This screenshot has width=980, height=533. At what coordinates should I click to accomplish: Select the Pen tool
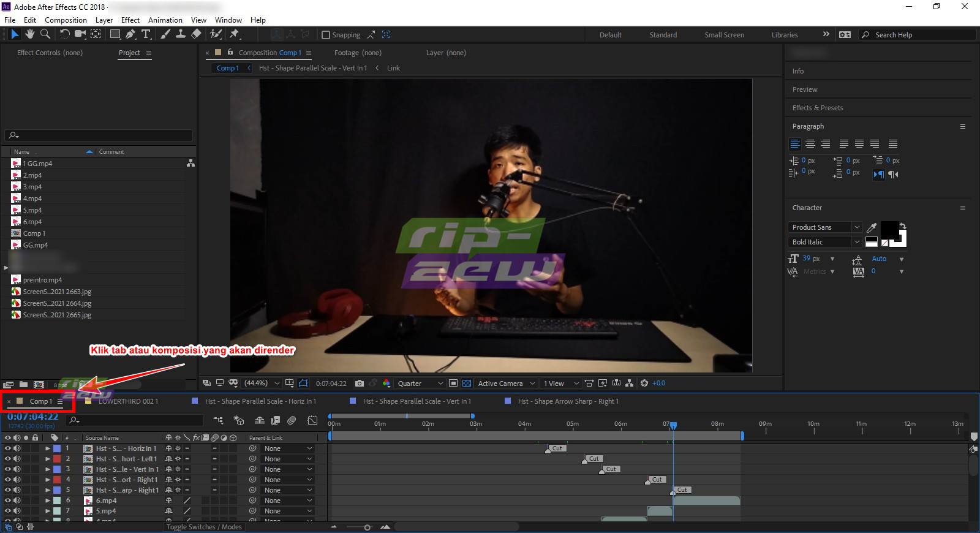tap(130, 34)
